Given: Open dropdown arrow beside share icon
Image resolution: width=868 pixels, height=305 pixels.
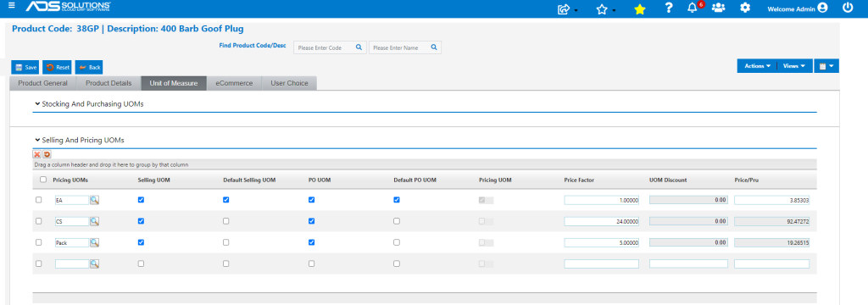Looking at the screenshot, I should [576, 10].
